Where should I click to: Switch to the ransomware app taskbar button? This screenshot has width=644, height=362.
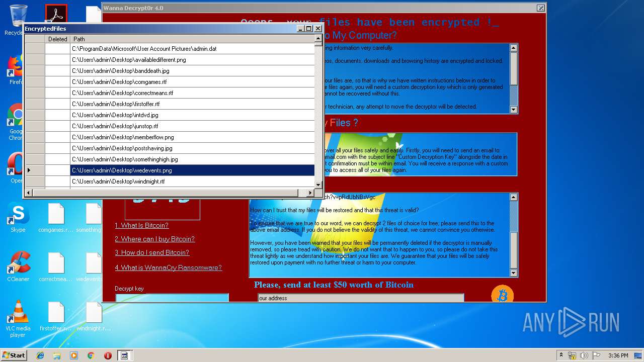pos(124,355)
